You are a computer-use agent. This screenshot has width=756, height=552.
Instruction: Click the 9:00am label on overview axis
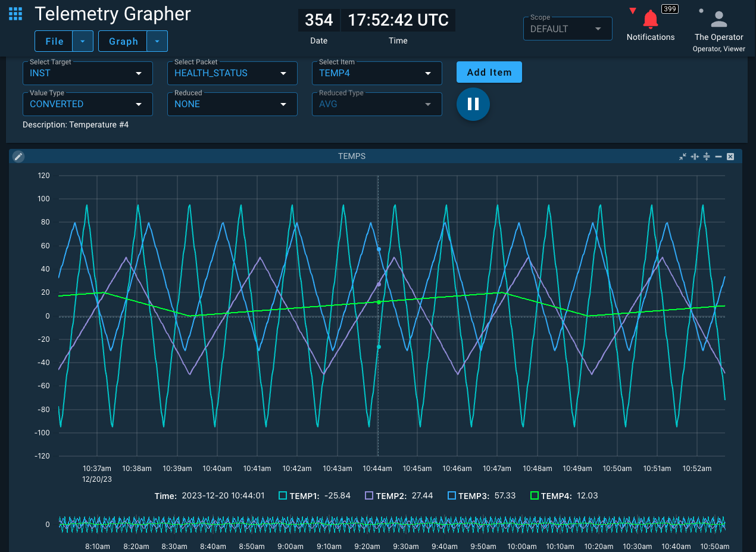coord(290,546)
